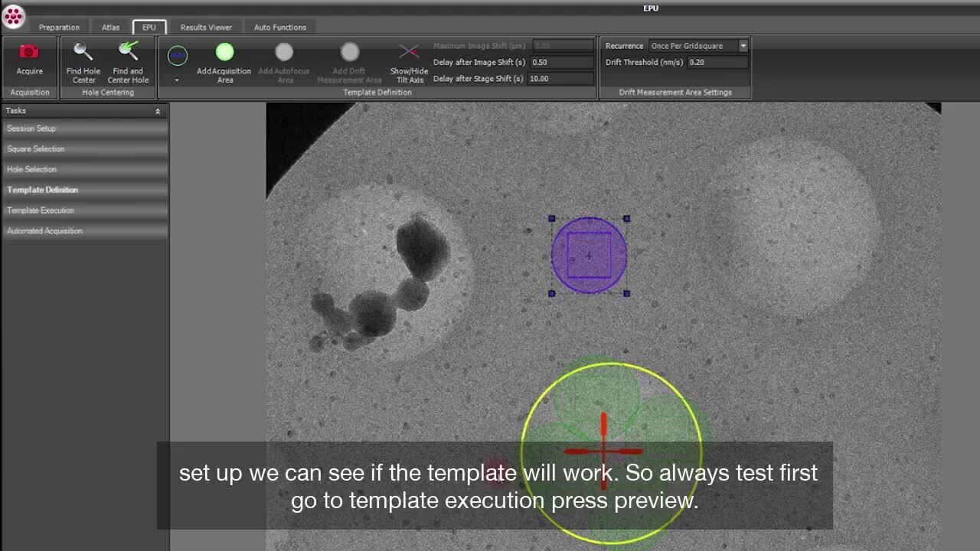Click the Add Autofocus Area icon
Viewport: 980px width, 551px height.
pos(284,53)
